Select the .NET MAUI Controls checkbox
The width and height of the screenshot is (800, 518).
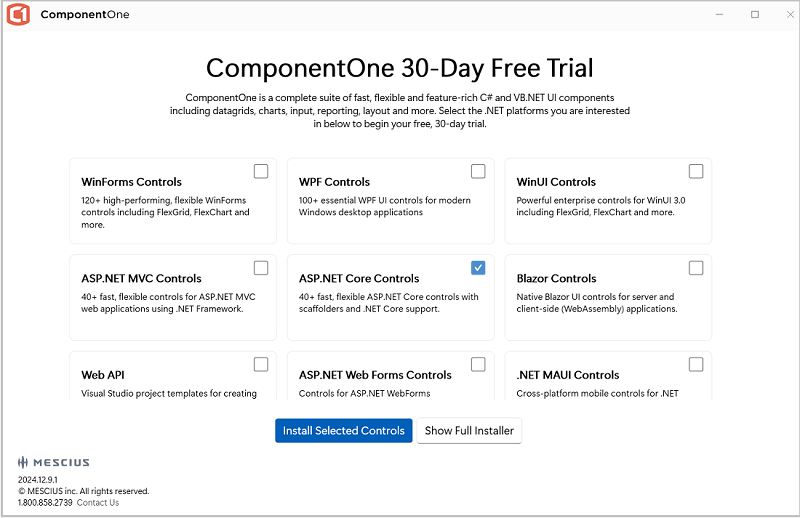click(696, 364)
